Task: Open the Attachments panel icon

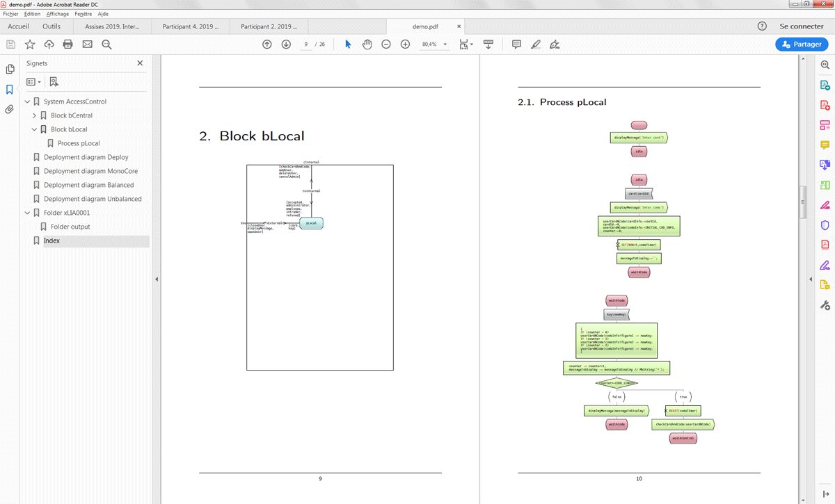Action: [x=10, y=109]
